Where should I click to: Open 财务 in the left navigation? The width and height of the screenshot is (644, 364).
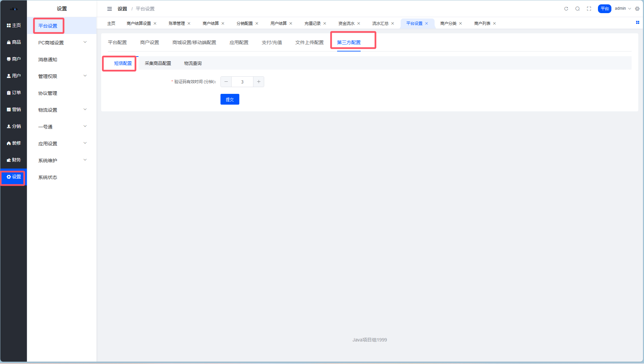point(14,160)
